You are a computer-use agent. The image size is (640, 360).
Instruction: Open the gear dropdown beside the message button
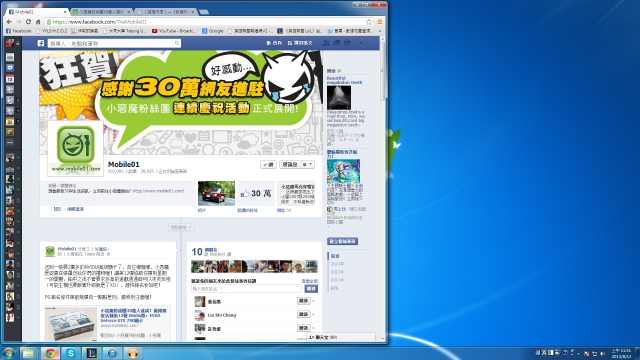pos(308,164)
